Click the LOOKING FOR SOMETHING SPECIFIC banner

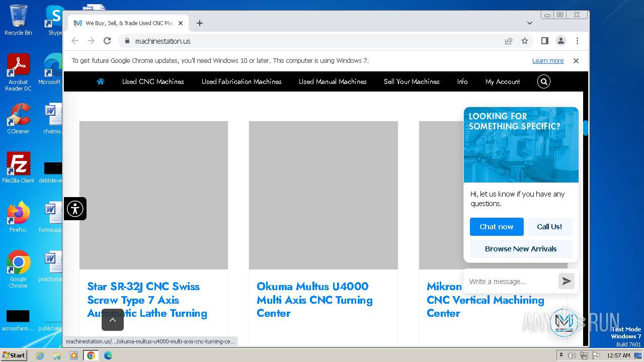521,145
